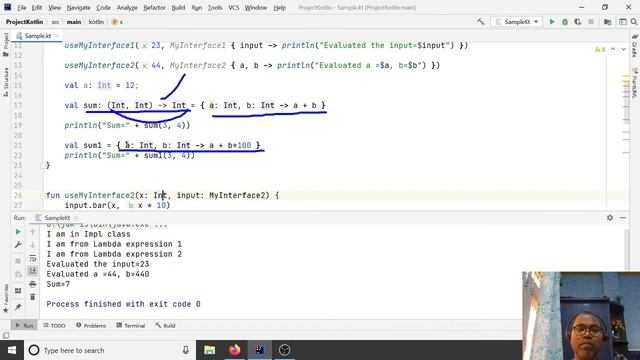Close the Sample.kt editor tab
Screen dimensions: 640x360
(57, 36)
